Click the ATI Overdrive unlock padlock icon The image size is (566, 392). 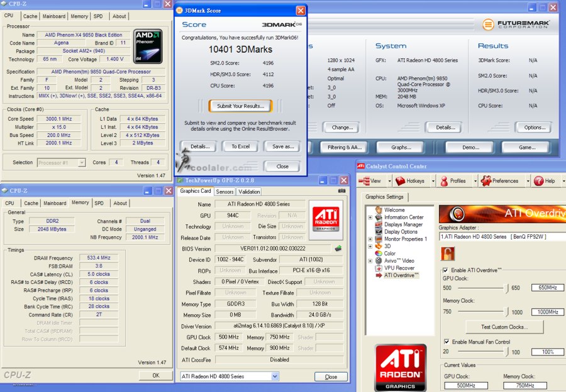click(448, 254)
